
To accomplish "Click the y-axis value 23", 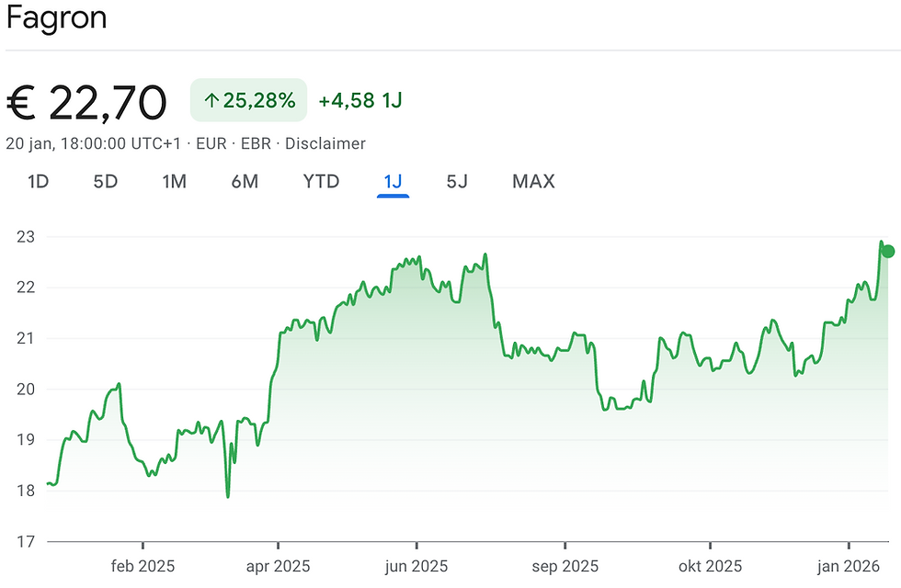I will (x=26, y=237).
